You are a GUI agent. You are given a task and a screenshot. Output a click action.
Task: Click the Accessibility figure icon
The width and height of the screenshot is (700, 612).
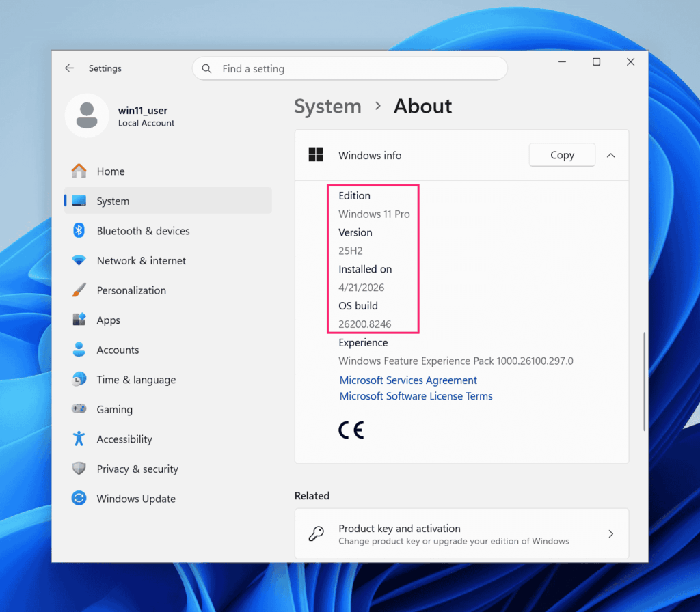[x=79, y=439]
